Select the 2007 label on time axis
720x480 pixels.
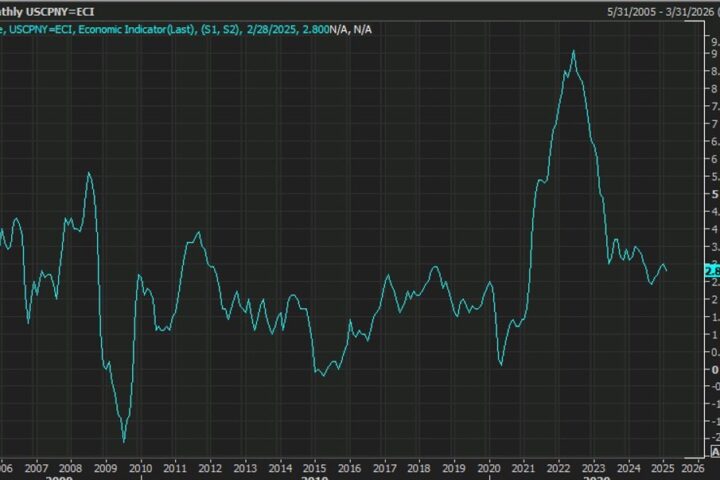point(36,467)
